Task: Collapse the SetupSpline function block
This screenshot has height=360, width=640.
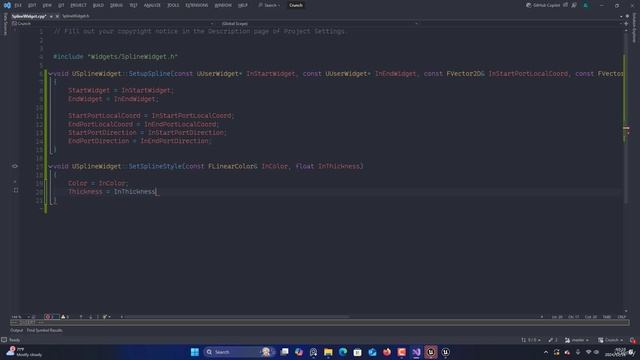Action: click(50, 74)
